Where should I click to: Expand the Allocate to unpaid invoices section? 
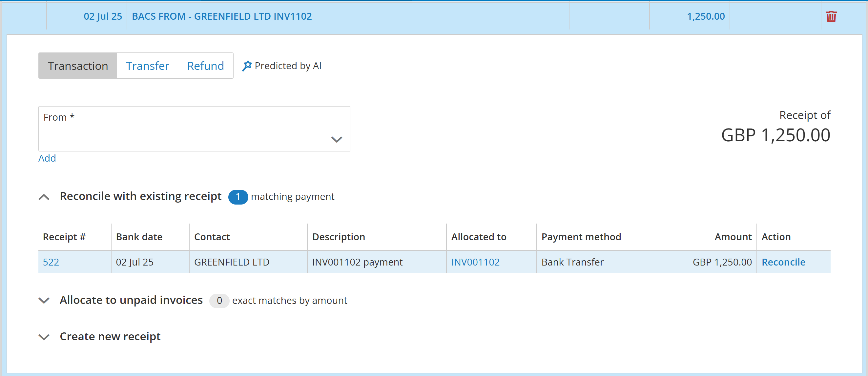[44, 300]
